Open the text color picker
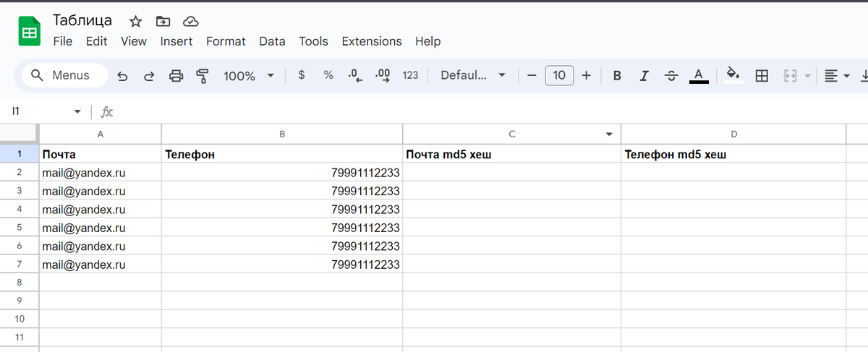868x352 pixels. coord(699,75)
